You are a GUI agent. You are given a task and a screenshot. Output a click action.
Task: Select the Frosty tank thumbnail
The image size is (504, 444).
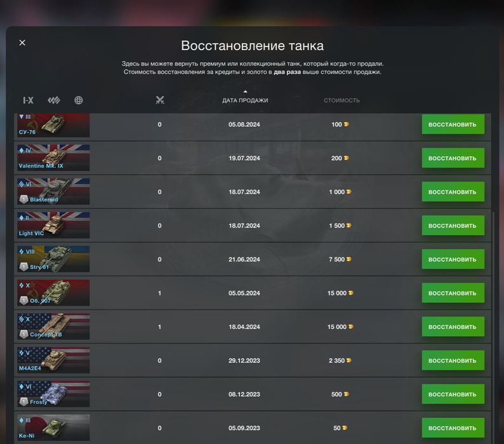pyautogui.click(x=54, y=394)
